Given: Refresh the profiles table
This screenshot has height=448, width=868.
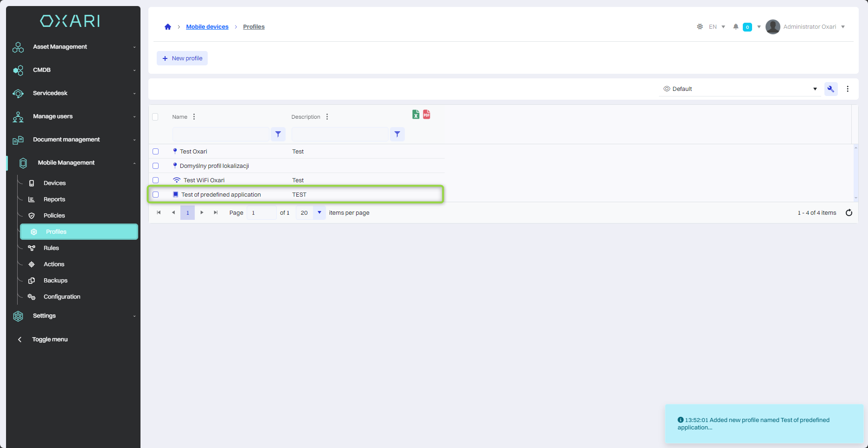Looking at the screenshot, I should [849, 213].
